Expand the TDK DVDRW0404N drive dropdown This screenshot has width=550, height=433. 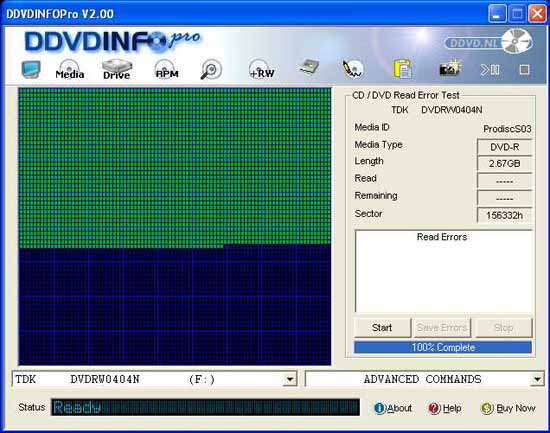tap(290, 379)
